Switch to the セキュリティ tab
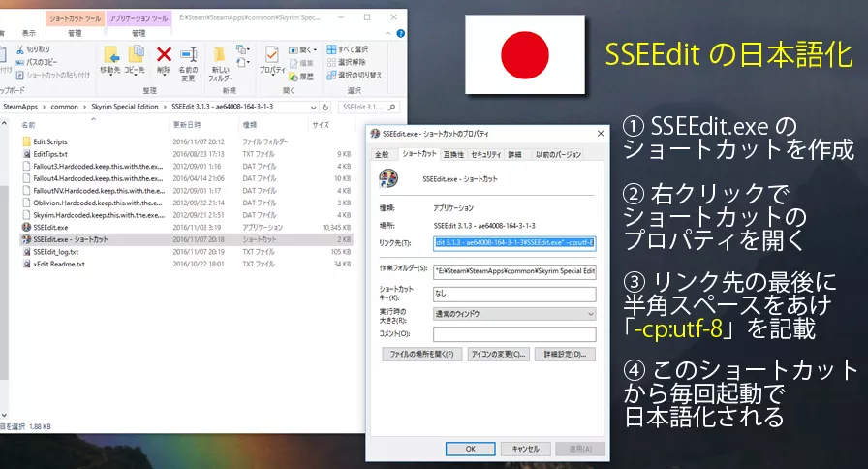Image resolution: width=868 pixels, height=469 pixels. 485,154
